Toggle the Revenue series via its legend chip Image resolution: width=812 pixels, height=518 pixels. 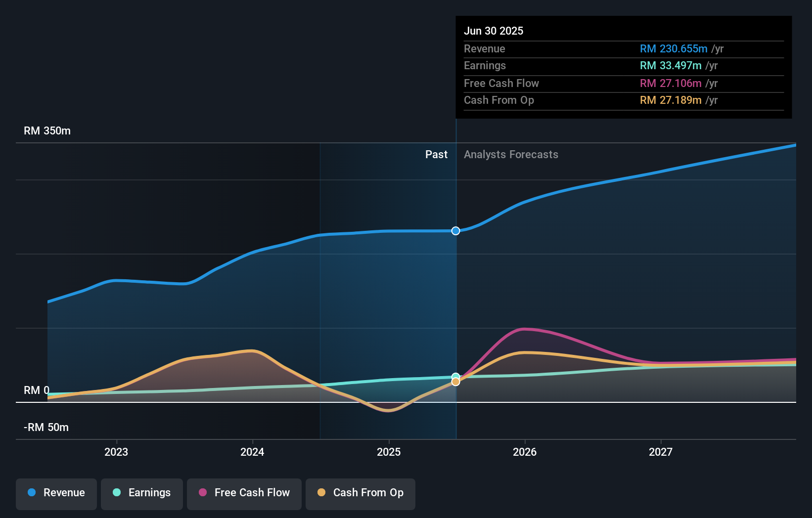(x=56, y=493)
